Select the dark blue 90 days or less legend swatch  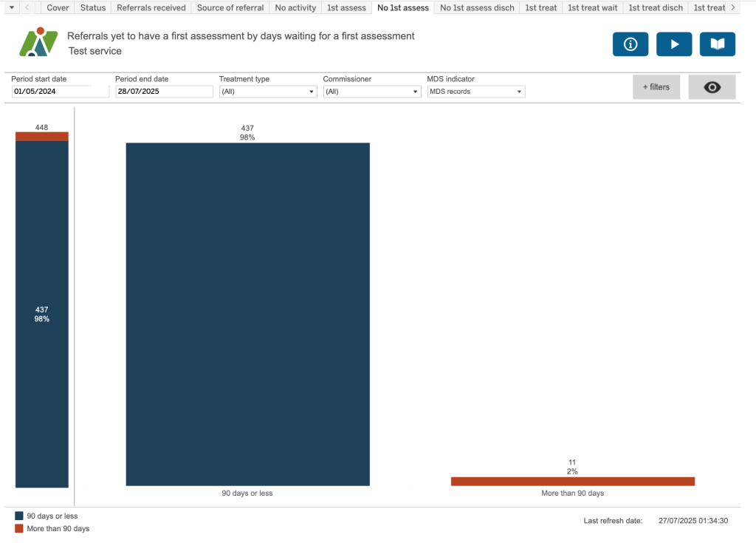point(19,516)
